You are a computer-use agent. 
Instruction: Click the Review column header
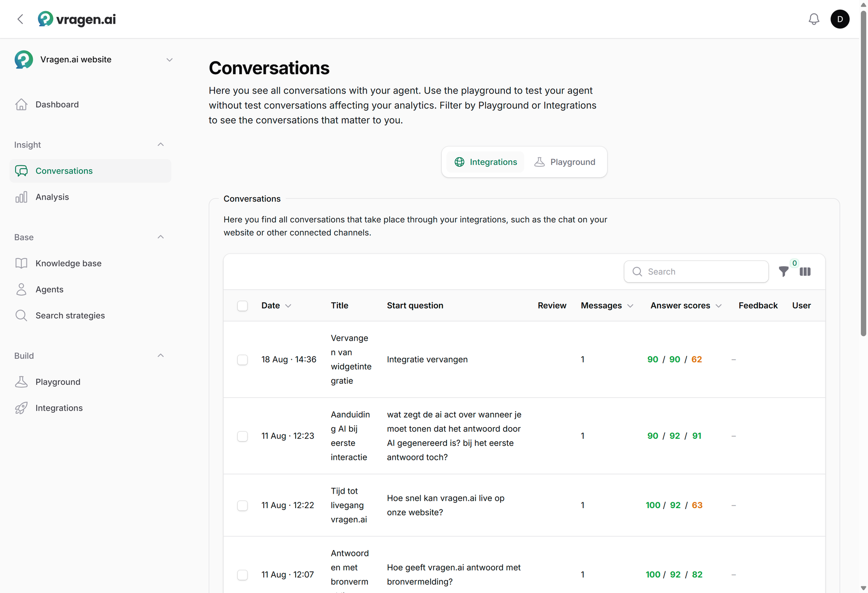click(552, 306)
